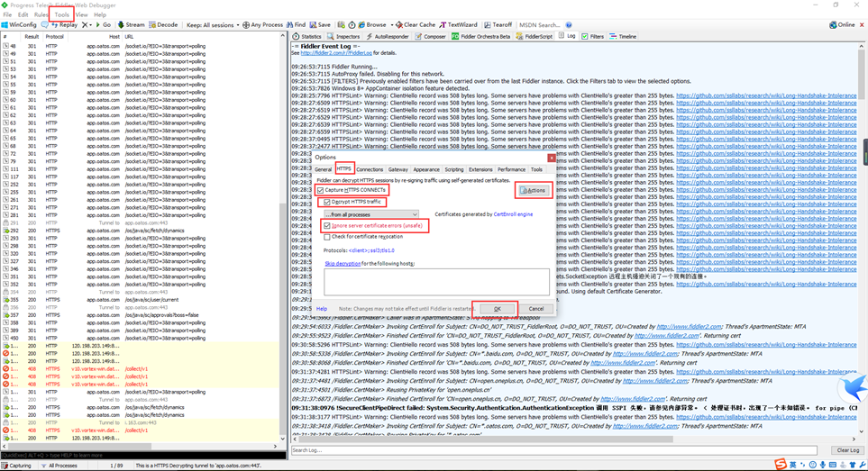
Task: Switch to Performance options tab
Action: (x=511, y=169)
